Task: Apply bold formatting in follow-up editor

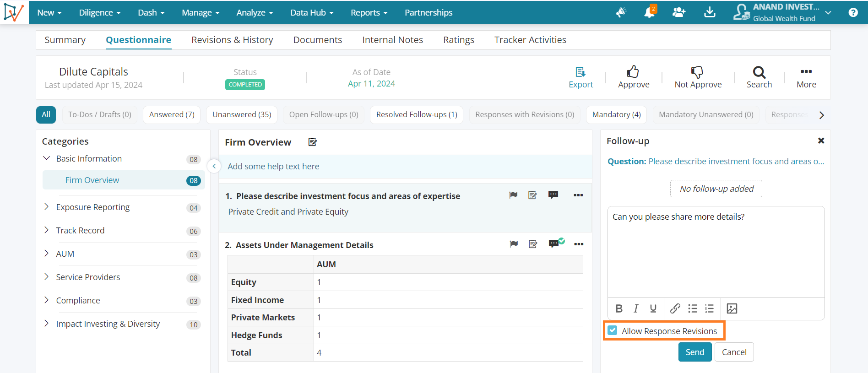Action: pyautogui.click(x=619, y=308)
